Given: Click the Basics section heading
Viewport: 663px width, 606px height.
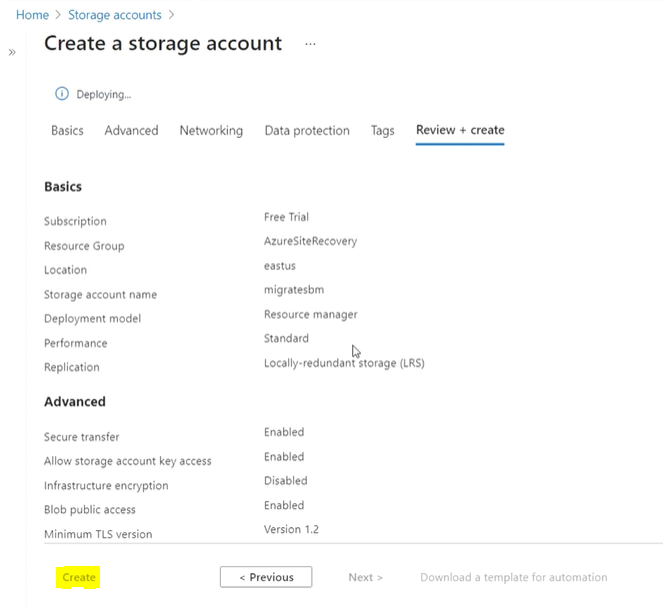Looking at the screenshot, I should [x=63, y=186].
